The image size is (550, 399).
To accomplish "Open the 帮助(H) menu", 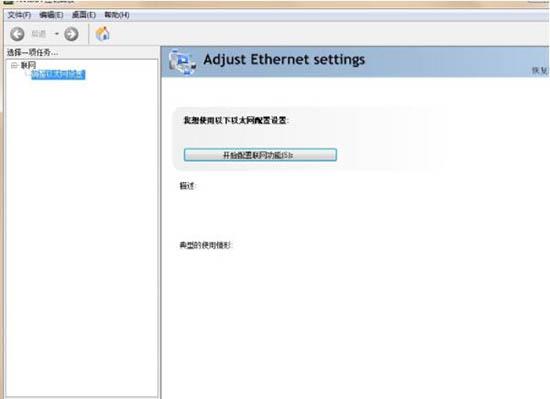I will coord(117,15).
